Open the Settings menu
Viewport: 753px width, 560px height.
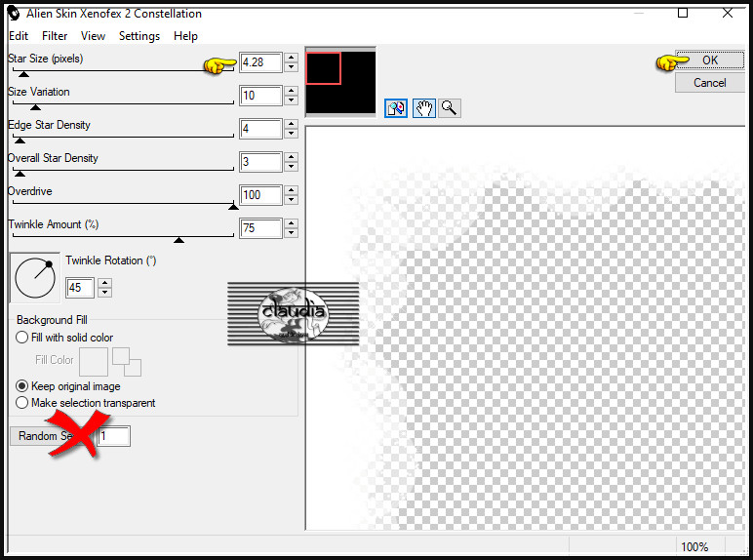coord(139,36)
